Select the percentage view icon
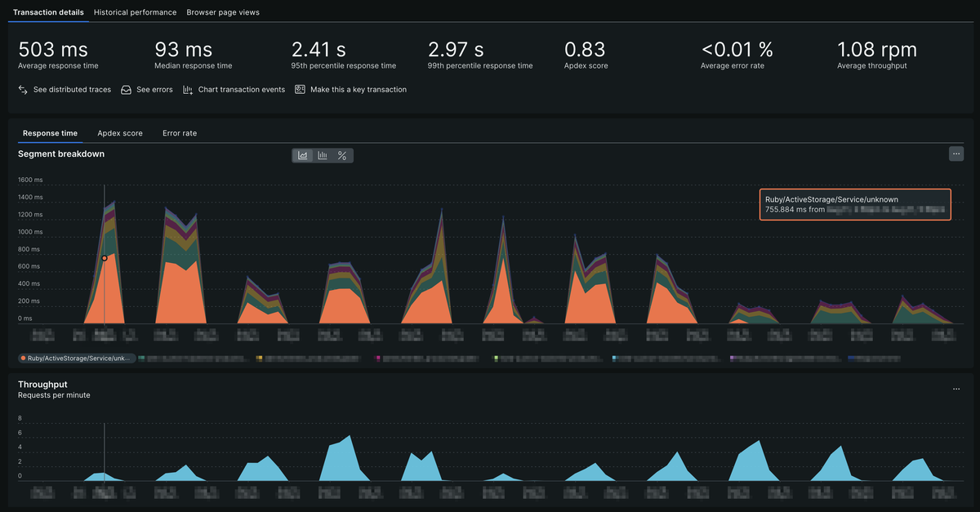 342,155
